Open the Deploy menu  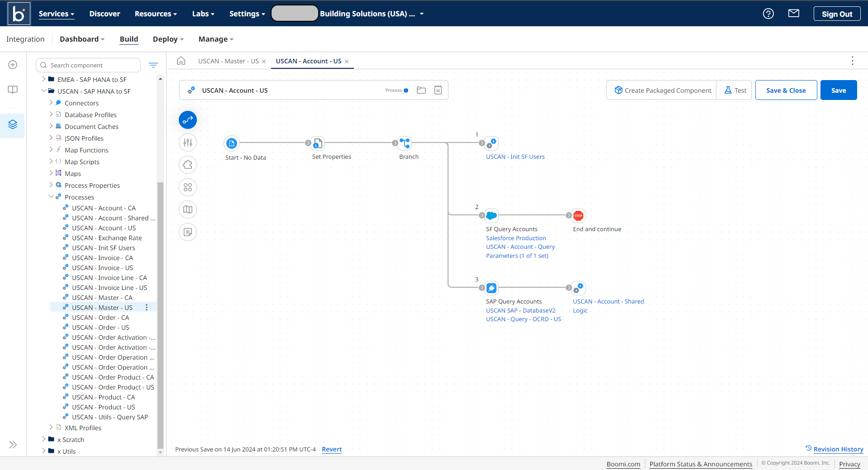point(167,39)
